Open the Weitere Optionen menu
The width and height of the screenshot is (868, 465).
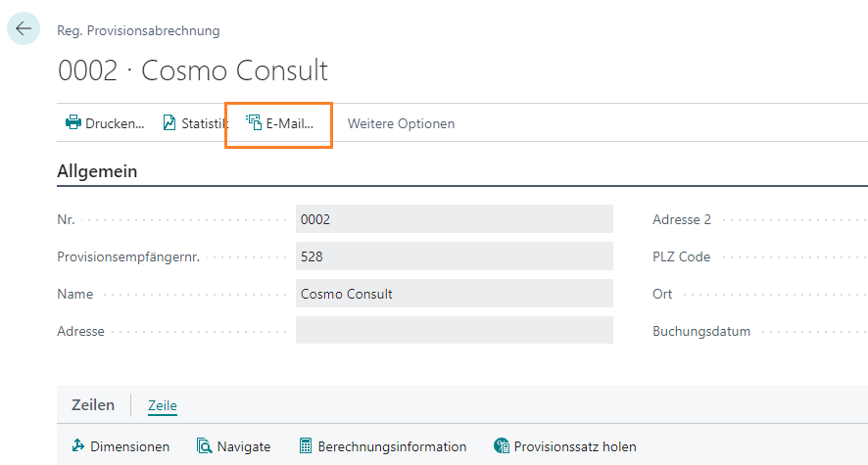click(x=401, y=123)
